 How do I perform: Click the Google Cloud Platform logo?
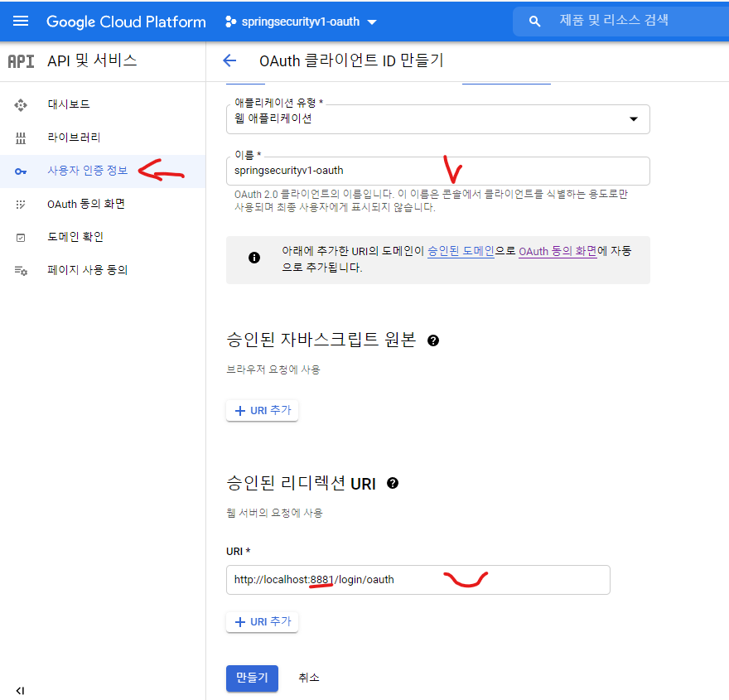coord(126,22)
